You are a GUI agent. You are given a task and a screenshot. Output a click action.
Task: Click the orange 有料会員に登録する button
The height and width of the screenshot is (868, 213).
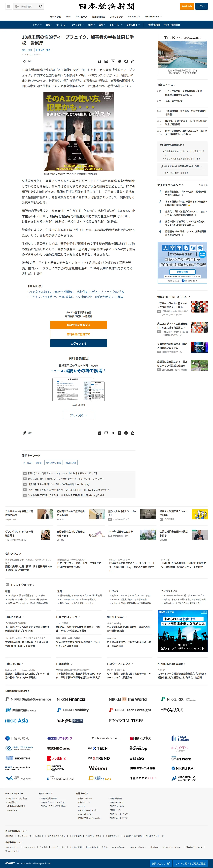(78, 325)
